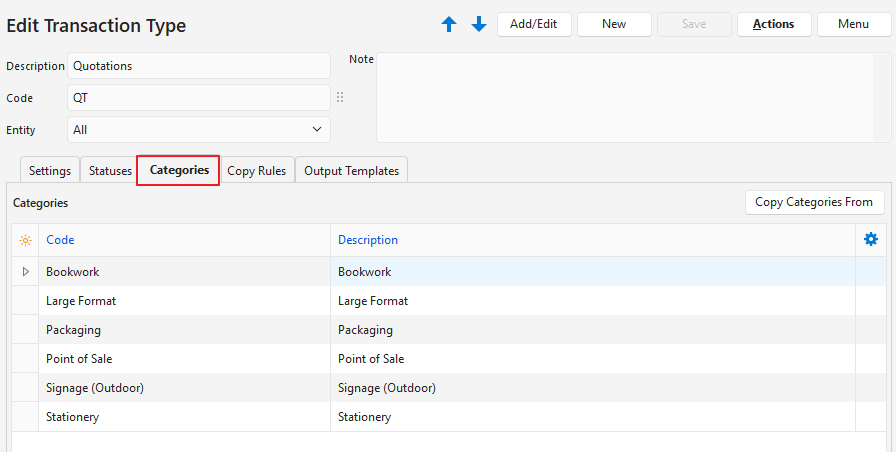The width and height of the screenshot is (896, 452).
Task: Click the Description field containing Quotations
Action: 198,66
